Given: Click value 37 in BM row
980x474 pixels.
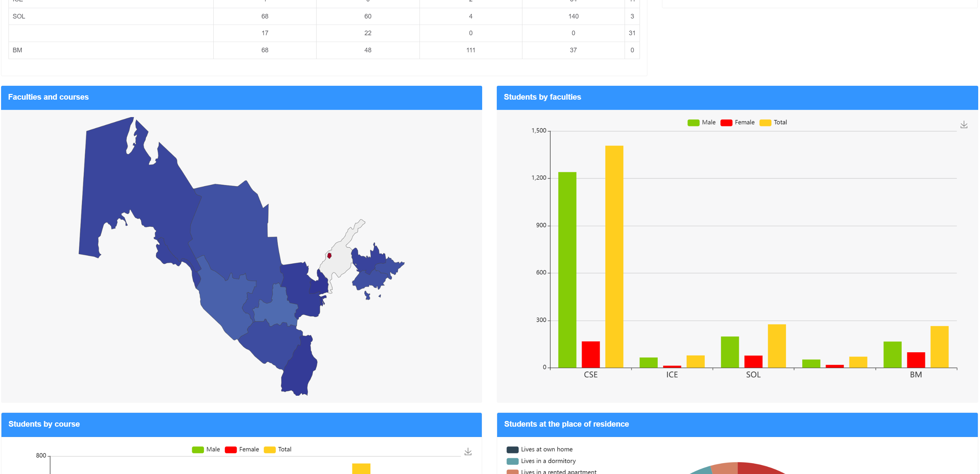Looking at the screenshot, I should click(573, 50).
